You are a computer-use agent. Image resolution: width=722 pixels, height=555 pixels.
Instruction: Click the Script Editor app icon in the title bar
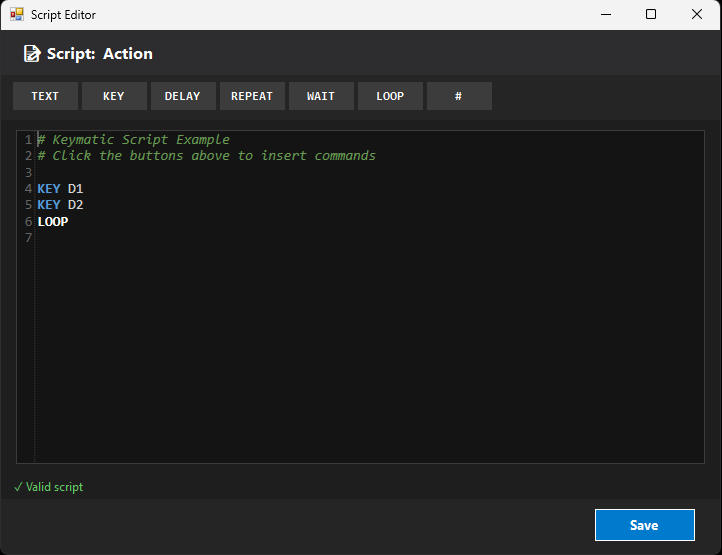click(17, 14)
